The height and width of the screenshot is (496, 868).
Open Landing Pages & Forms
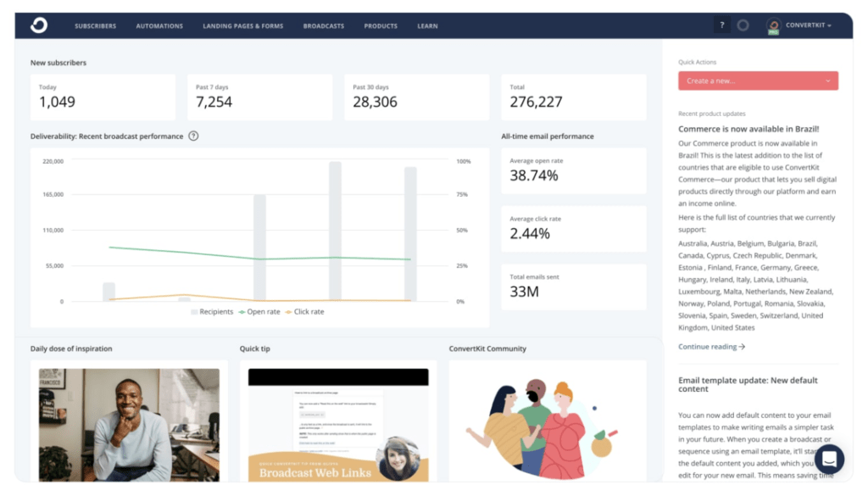click(243, 25)
